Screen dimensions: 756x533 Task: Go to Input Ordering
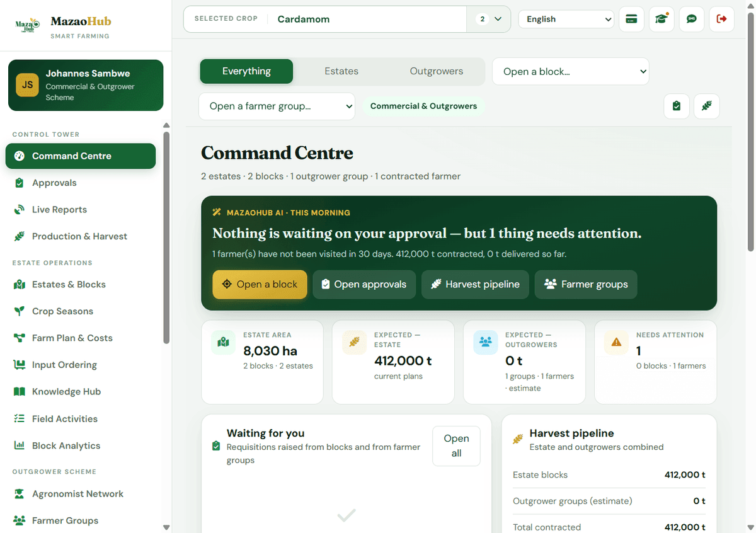point(81,365)
